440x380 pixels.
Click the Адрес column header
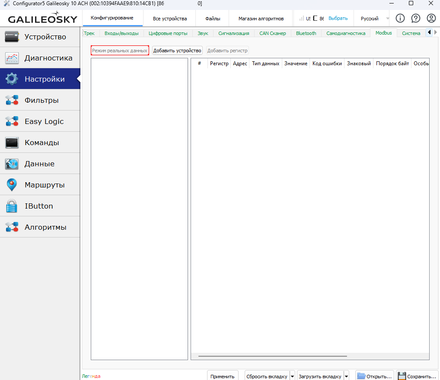240,63
